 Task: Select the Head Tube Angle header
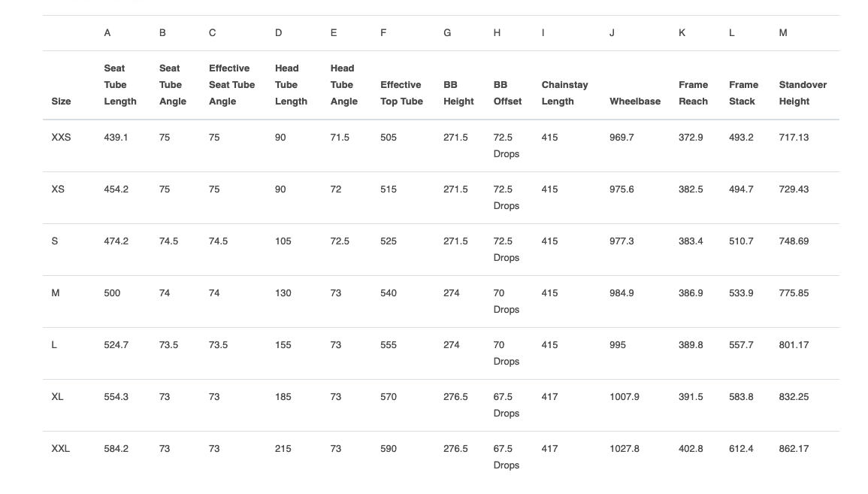(343, 85)
